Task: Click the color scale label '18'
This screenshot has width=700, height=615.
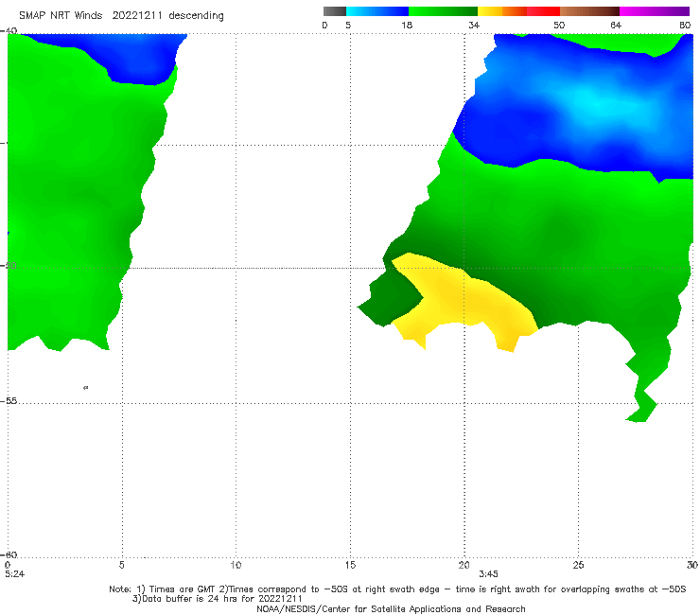Action: point(407,26)
